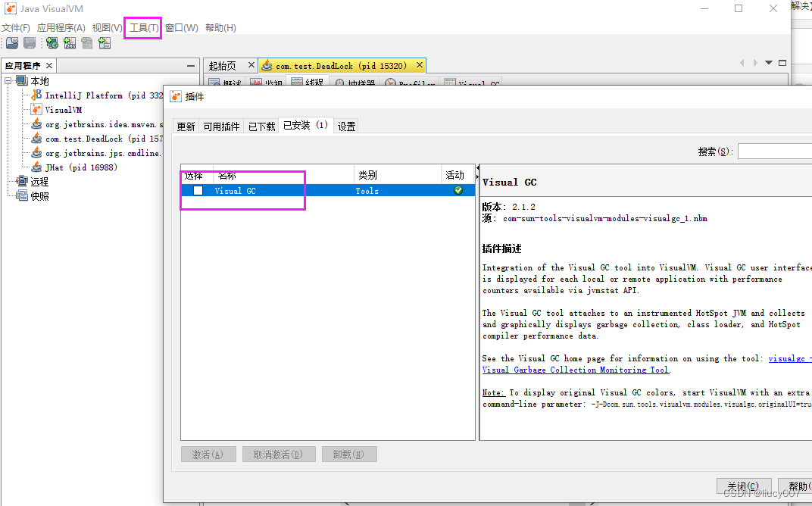Click the Tools category cell
812x506 pixels.
[x=367, y=191]
